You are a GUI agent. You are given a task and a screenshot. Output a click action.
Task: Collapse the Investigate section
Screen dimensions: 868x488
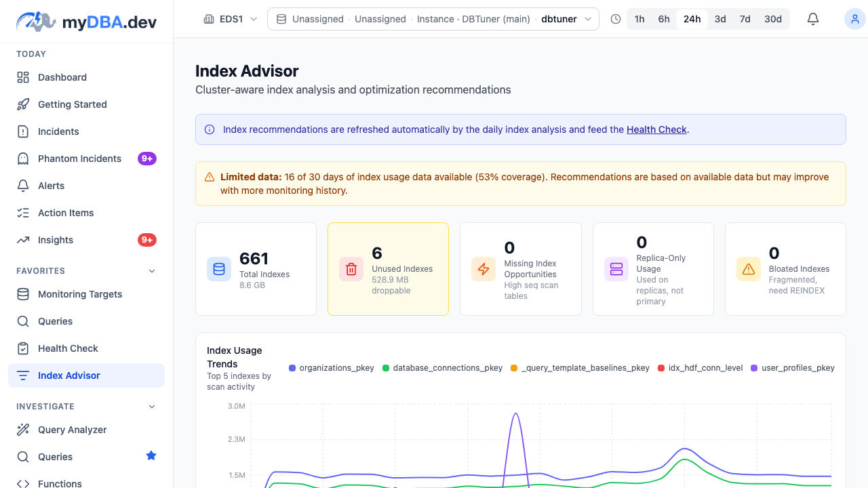152,406
